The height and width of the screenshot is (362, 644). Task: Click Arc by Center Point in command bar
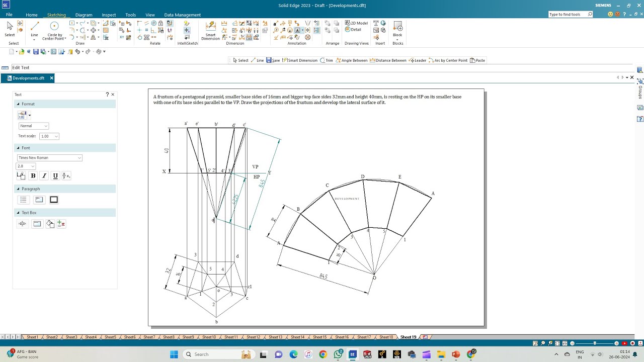pos(448,60)
